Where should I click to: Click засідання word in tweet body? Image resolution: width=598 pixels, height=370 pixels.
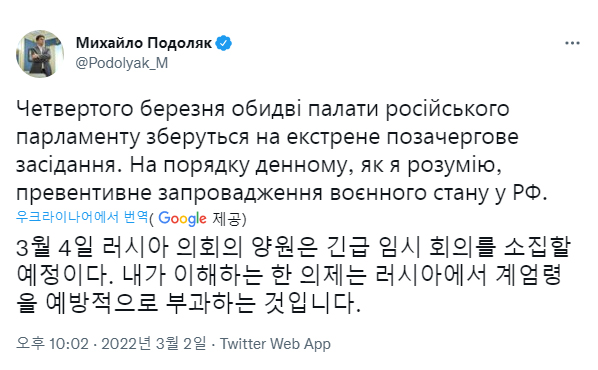pyautogui.click(x=66, y=166)
